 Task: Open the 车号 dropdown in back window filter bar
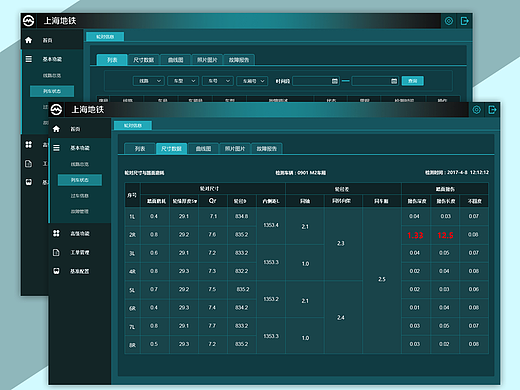(x=218, y=81)
